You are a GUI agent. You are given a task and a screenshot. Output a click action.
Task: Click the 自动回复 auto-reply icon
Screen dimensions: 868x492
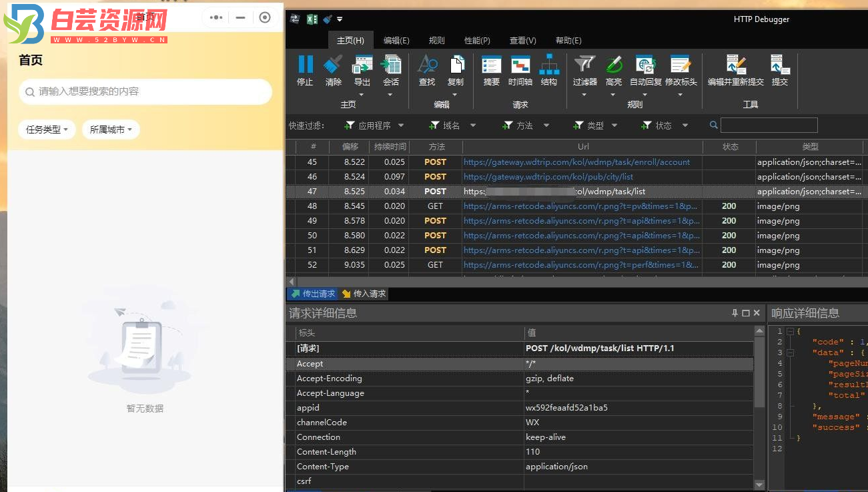tap(646, 64)
